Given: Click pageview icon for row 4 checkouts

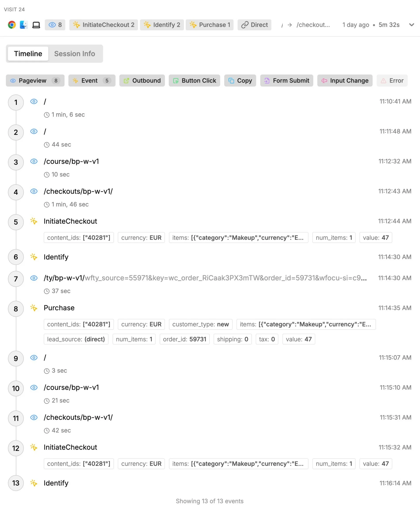Looking at the screenshot, I should coord(34,191).
